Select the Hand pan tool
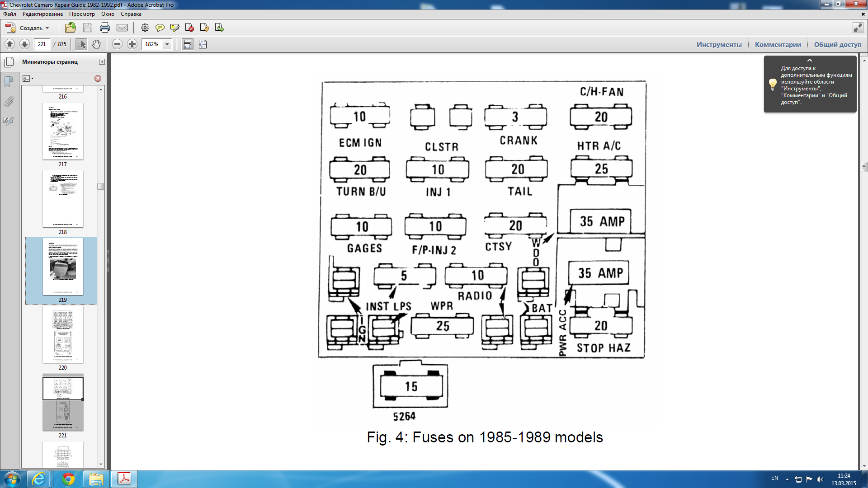The height and width of the screenshot is (488, 868). click(x=96, y=44)
